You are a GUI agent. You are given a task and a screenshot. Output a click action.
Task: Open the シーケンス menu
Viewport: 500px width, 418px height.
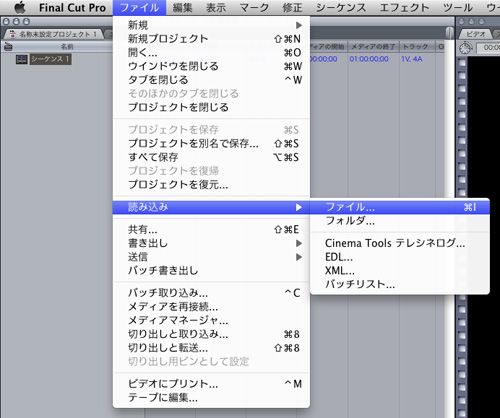(341, 8)
